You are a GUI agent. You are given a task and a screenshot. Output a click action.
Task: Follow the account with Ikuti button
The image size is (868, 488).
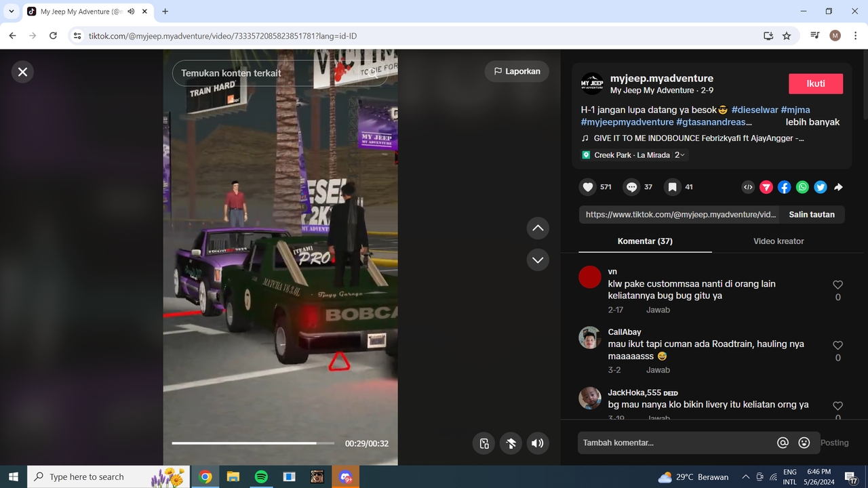pos(816,84)
